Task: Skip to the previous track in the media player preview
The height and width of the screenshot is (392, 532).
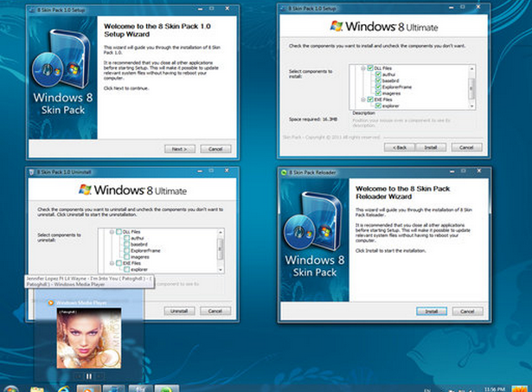Action: pos(79,376)
